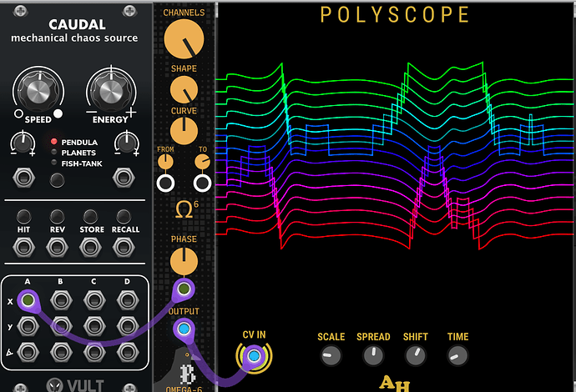
Task: Click the Omega CURVE knob
Action: [184, 131]
